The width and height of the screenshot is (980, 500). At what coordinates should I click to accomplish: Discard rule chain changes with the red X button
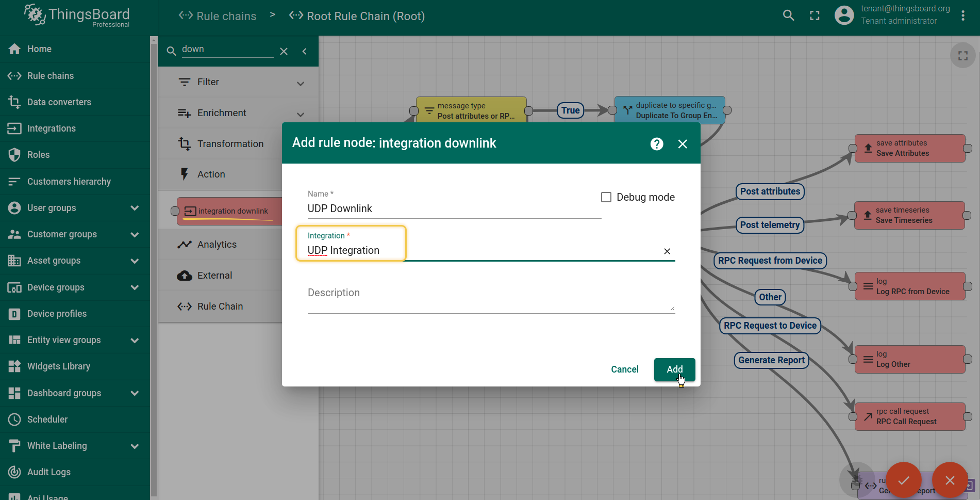950,480
